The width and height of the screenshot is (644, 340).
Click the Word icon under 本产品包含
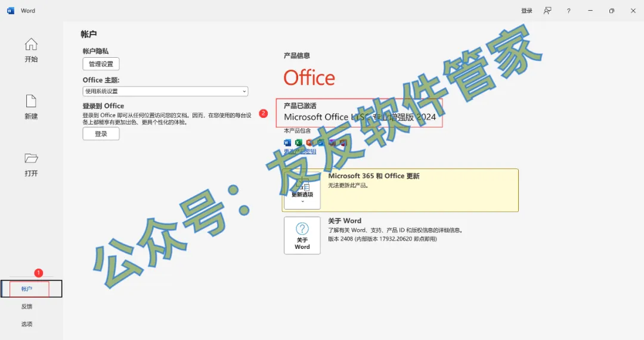[287, 143]
